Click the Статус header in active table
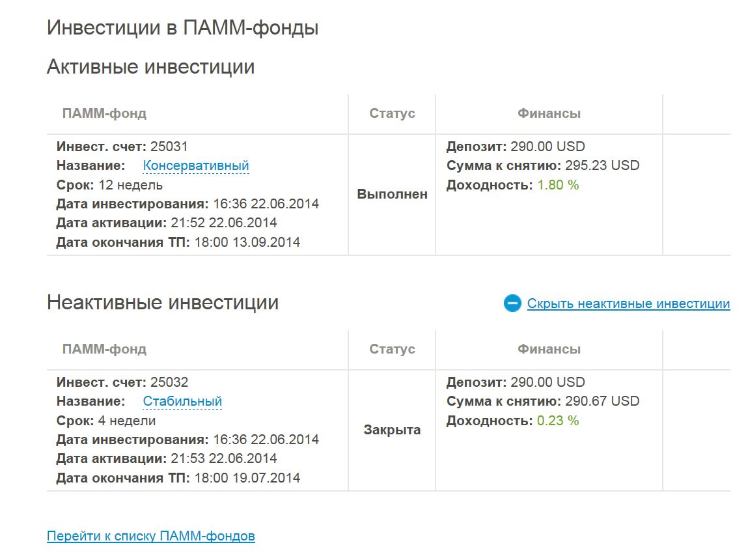The height and width of the screenshot is (560, 748). tap(392, 113)
